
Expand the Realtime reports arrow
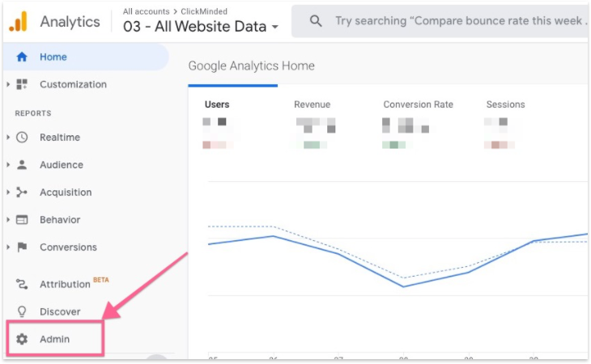coord(8,138)
